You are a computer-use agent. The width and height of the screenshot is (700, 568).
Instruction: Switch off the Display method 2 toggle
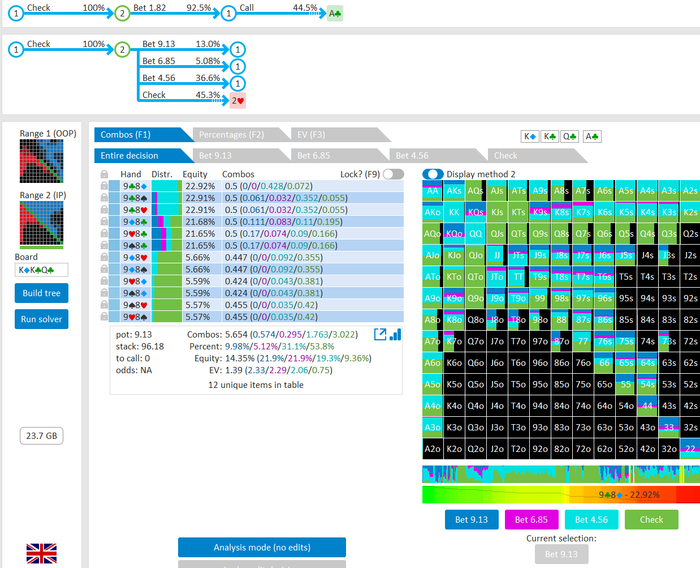(x=433, y=174)
